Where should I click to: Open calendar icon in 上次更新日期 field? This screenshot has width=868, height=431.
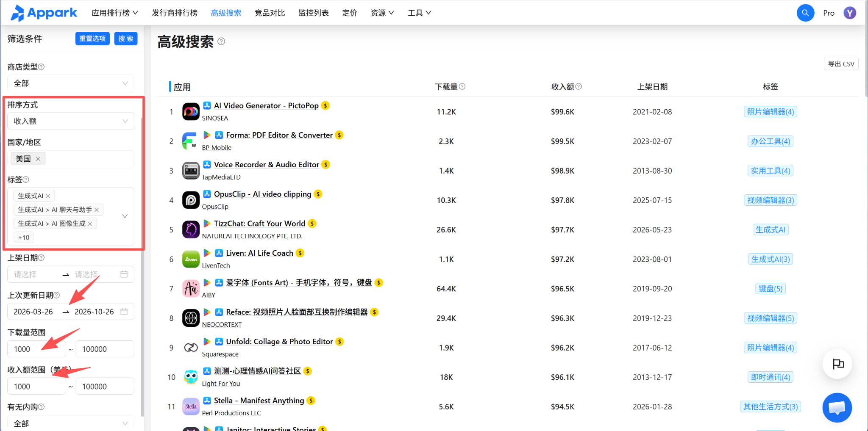point(124,312)
